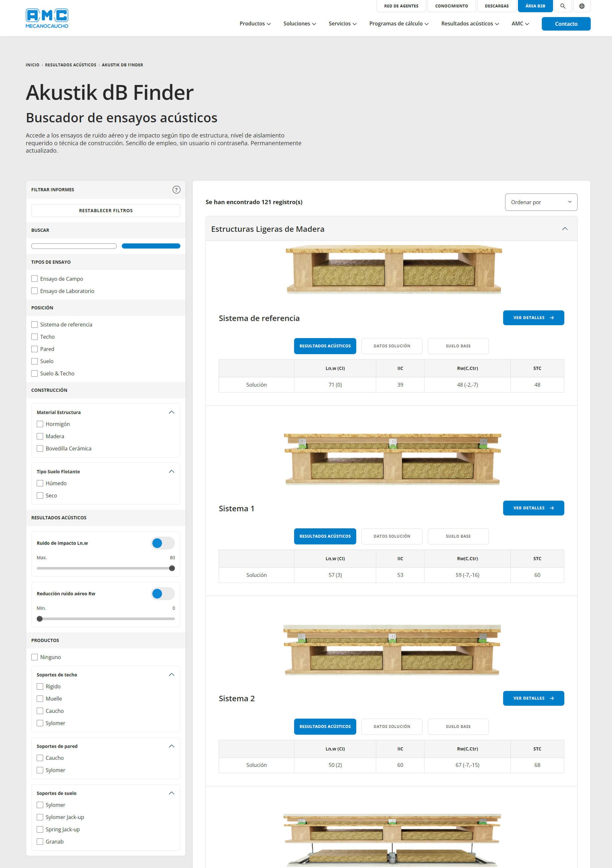Open the Ordenar por dropdown
This screenshot has width=612, height=868.
pos(541,202)
